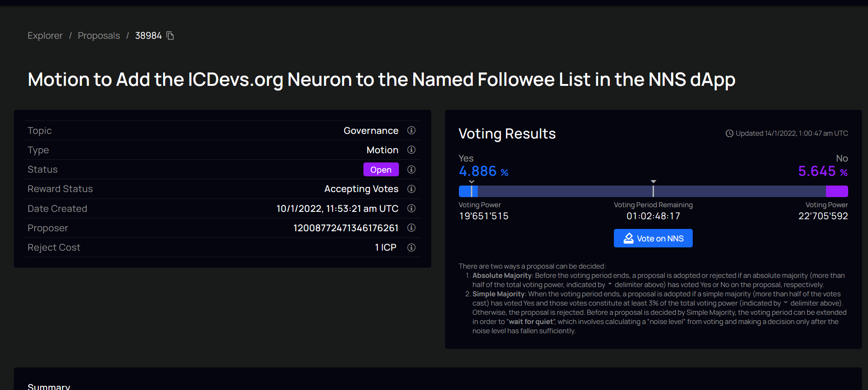This screenshot has width=868, height=390.
Task: Show info for the Type row
Action: click(x=411, y=150)
